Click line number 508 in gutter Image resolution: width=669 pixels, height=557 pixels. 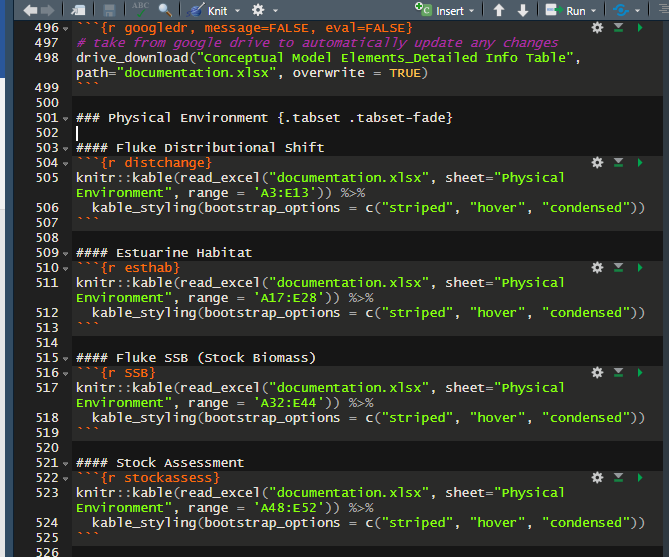pyautogui.click(x=47, y=238)
